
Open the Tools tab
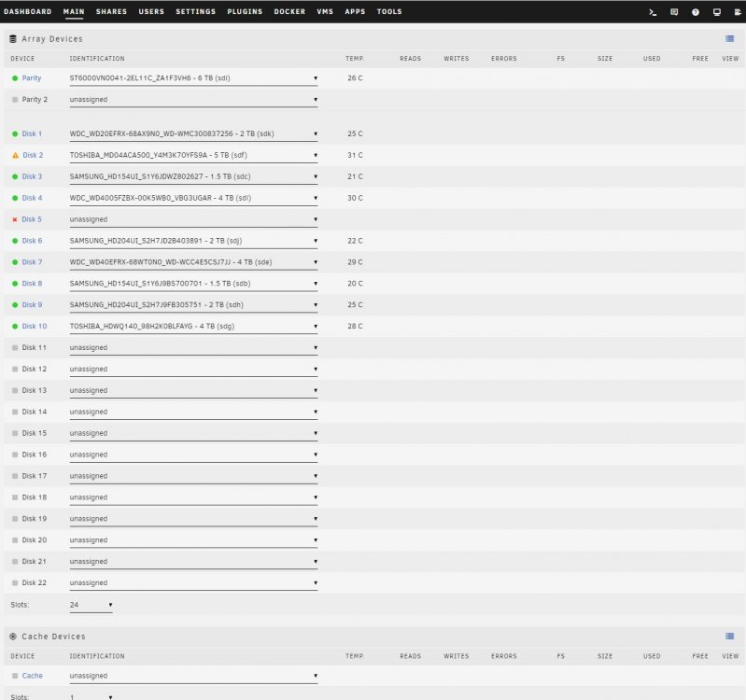point(389,11)
